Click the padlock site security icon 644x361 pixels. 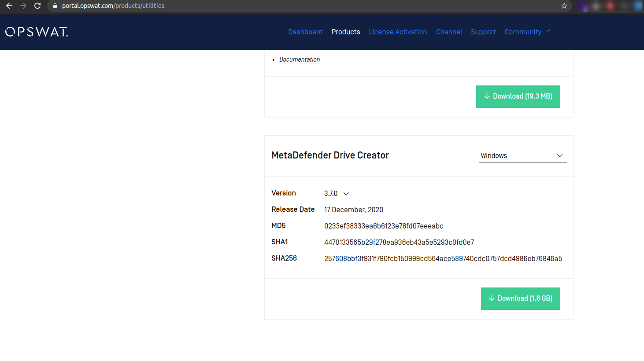[55, 6]
